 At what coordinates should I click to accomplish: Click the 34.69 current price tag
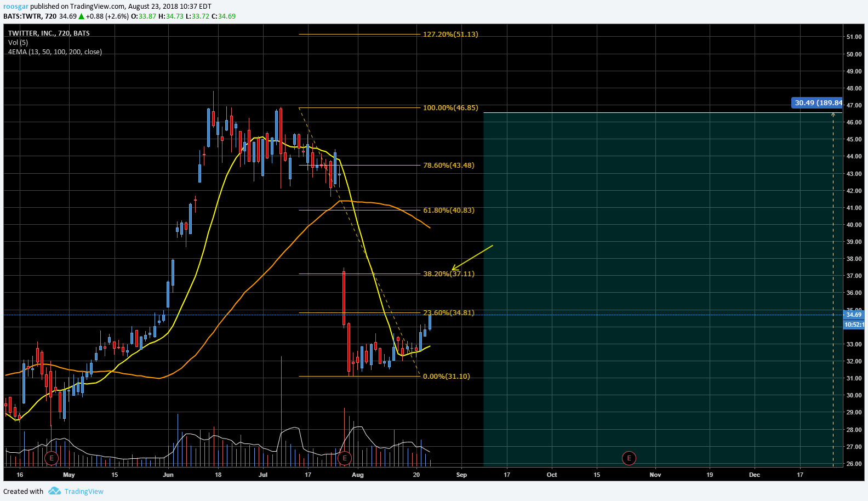(x=854, y=315)
